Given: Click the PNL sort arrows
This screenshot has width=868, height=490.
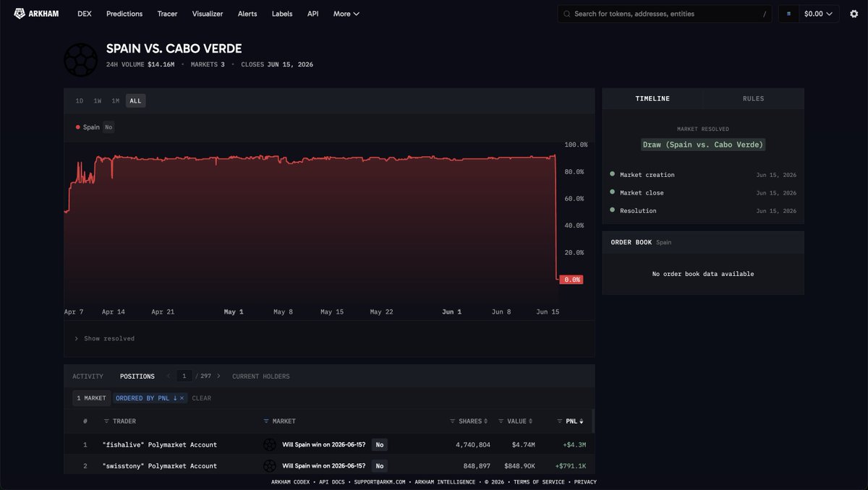Looking at the screenshot, I should [582, 421].
